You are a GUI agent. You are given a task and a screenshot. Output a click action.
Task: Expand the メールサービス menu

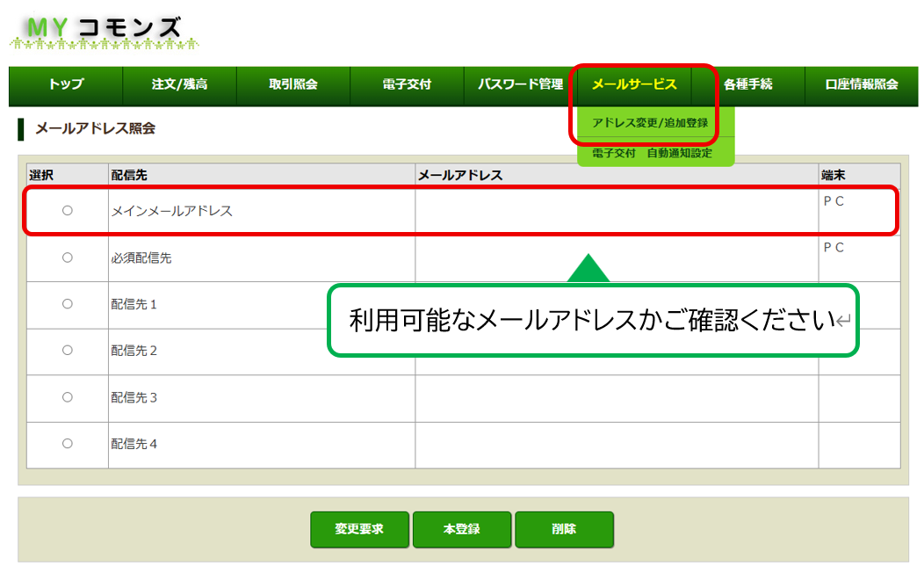click(634, 85)
